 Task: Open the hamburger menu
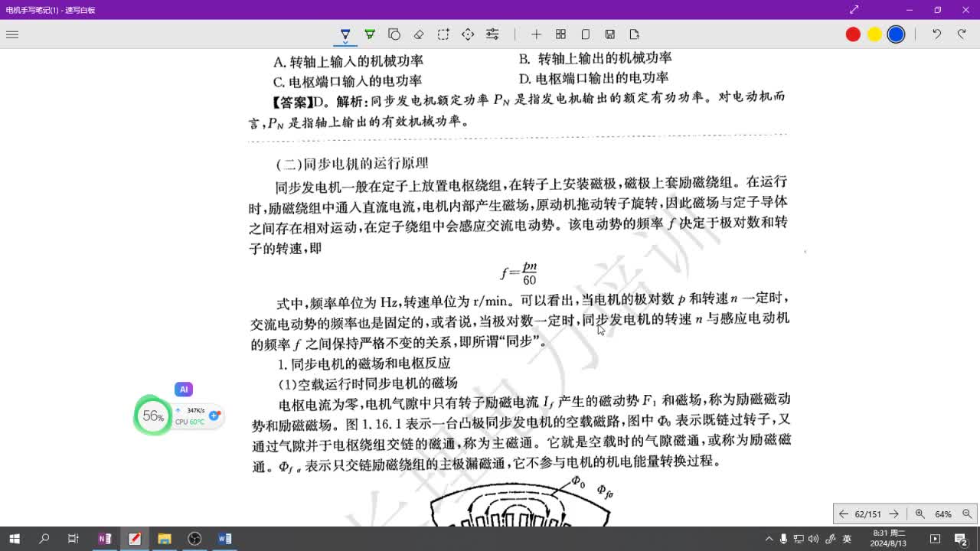(11, 34)
